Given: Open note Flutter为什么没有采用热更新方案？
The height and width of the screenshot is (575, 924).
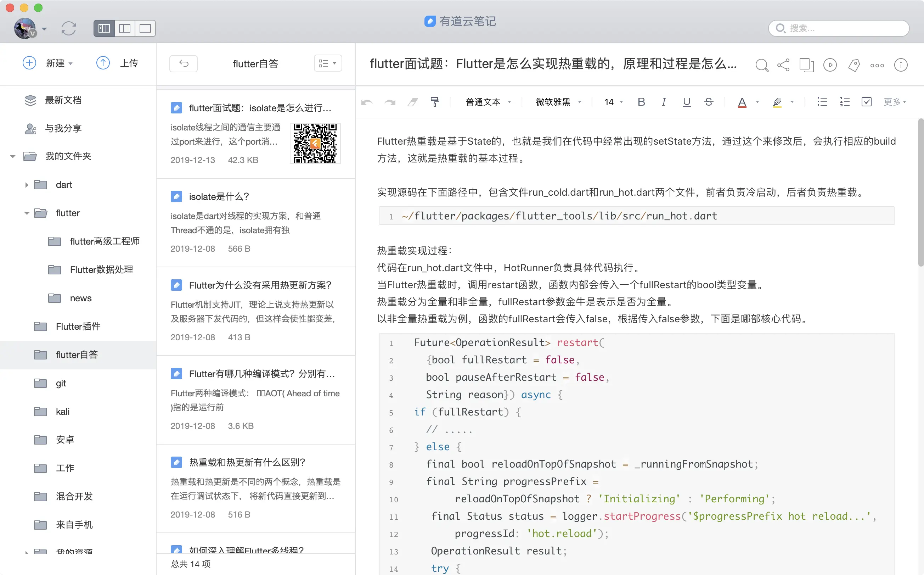Looking at the screenshot, I should click(x=256, y=311).
